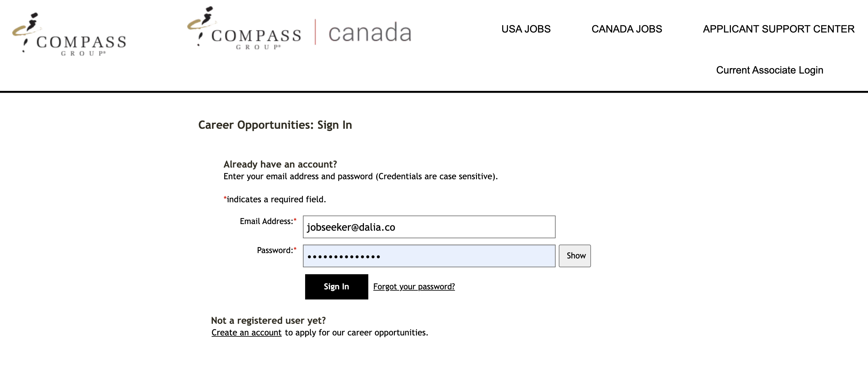Click the 'Email Address:' field label

[x=266, y=221]
